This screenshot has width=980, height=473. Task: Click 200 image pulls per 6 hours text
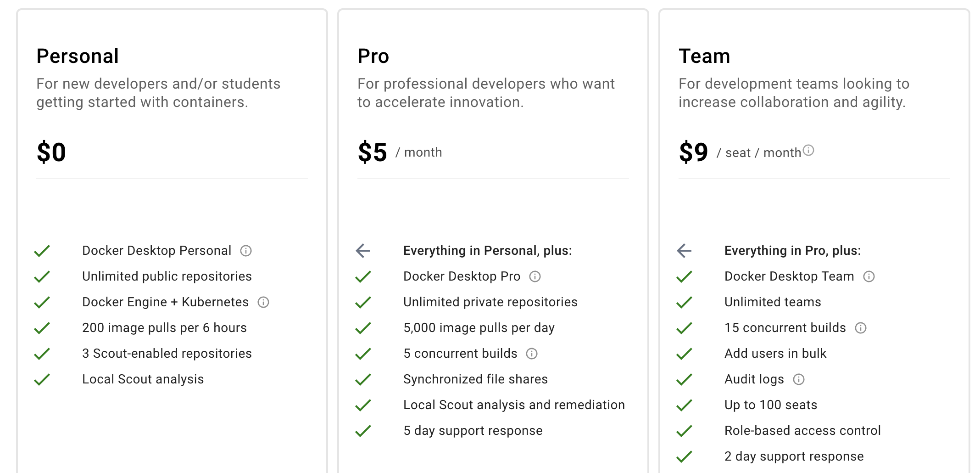164,328
